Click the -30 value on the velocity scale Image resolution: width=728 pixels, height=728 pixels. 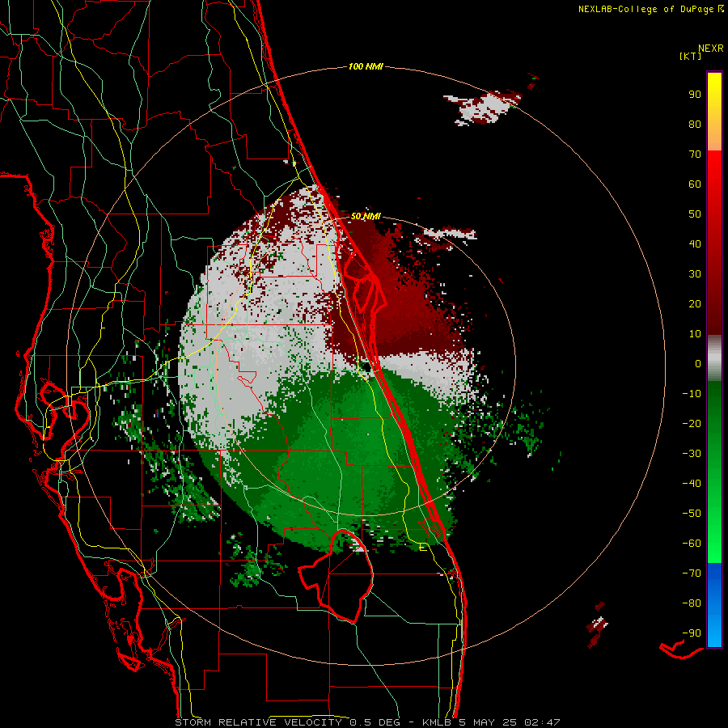[x=692, y=454]
